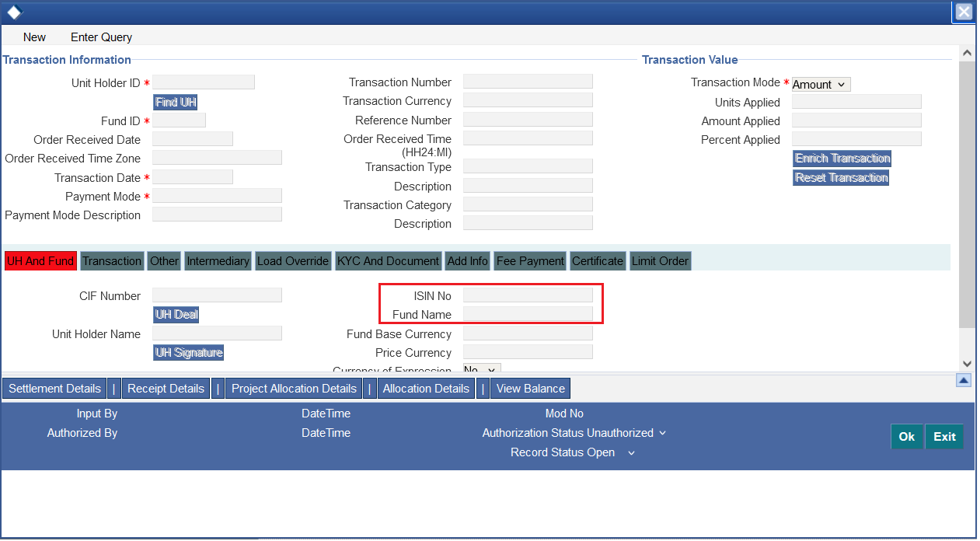Click the Amount Applied field
Viewport: 980px width, 541px height.
click(x=856, y=120)
